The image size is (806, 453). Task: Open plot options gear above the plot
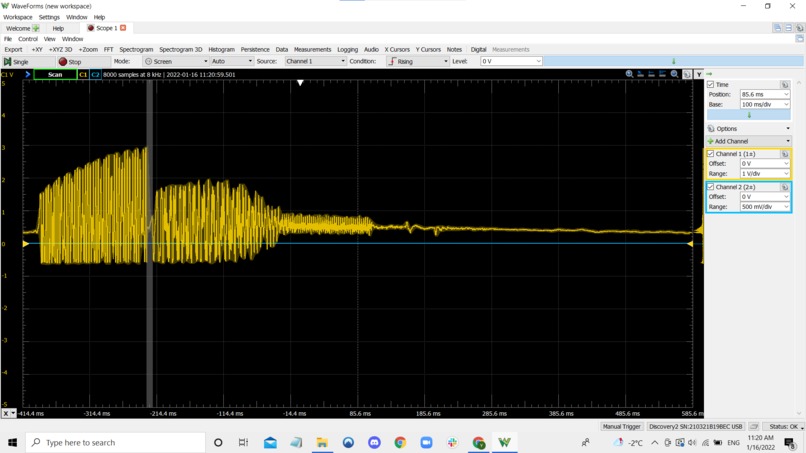click(x=687, y=74)
